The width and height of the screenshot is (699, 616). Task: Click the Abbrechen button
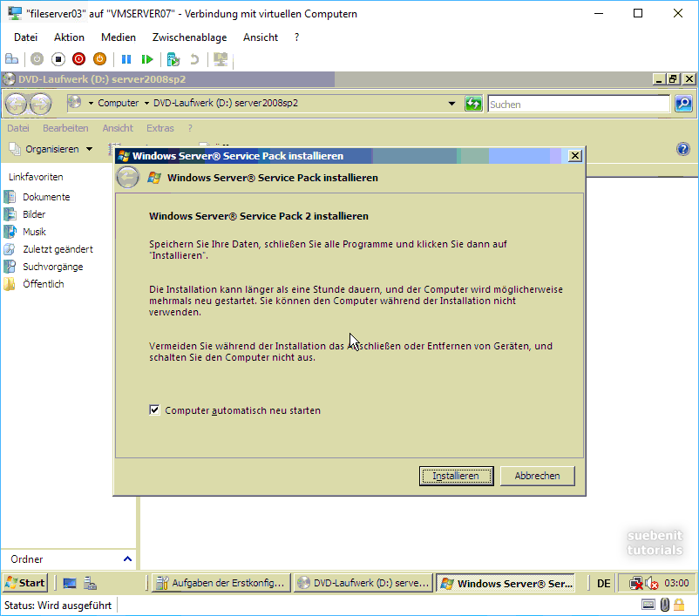point(537,476)
